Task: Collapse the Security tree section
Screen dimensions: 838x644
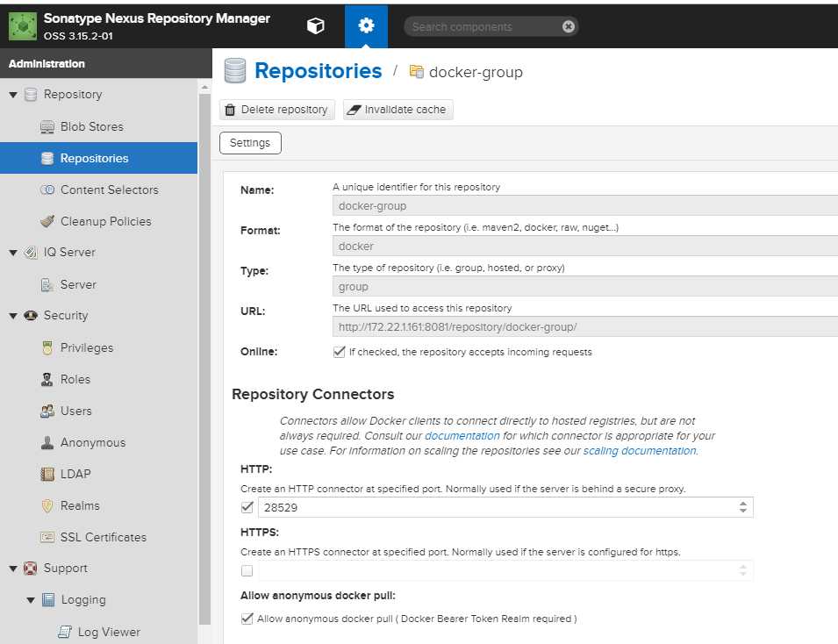Action: [13, 316]
